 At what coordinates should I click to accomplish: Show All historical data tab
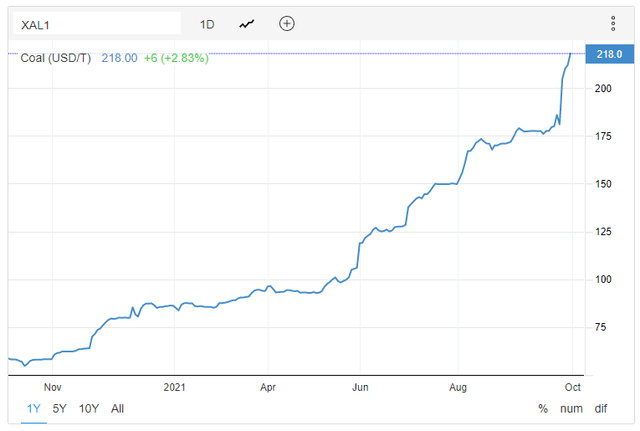coord(118,409)
